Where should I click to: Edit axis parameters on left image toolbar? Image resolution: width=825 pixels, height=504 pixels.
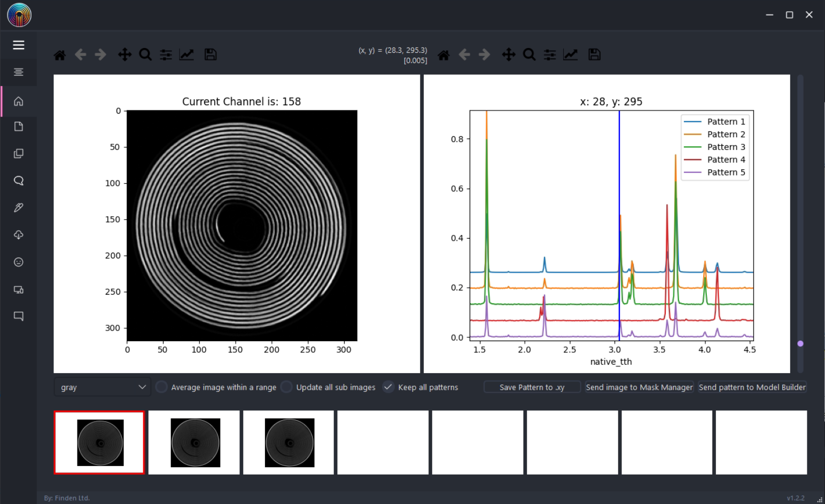186,54
